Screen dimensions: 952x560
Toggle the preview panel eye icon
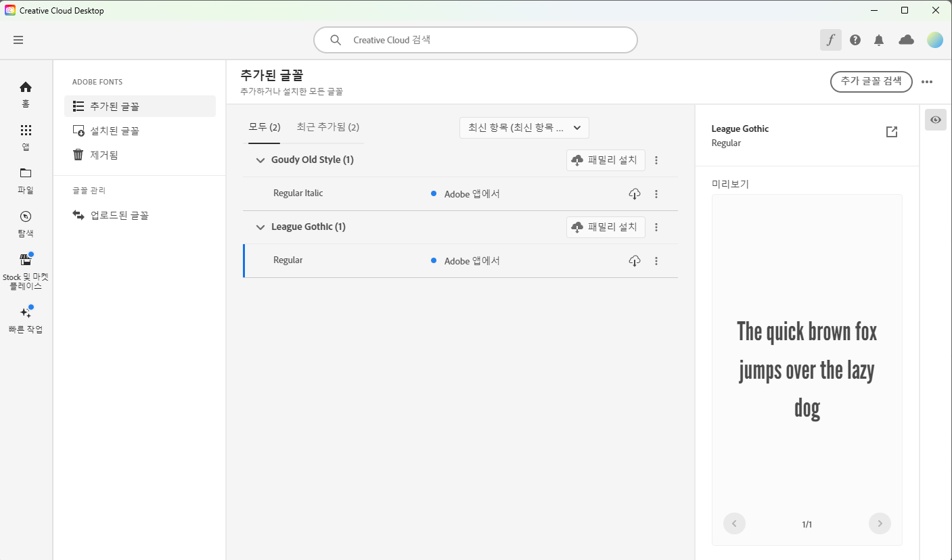(936, 120)
